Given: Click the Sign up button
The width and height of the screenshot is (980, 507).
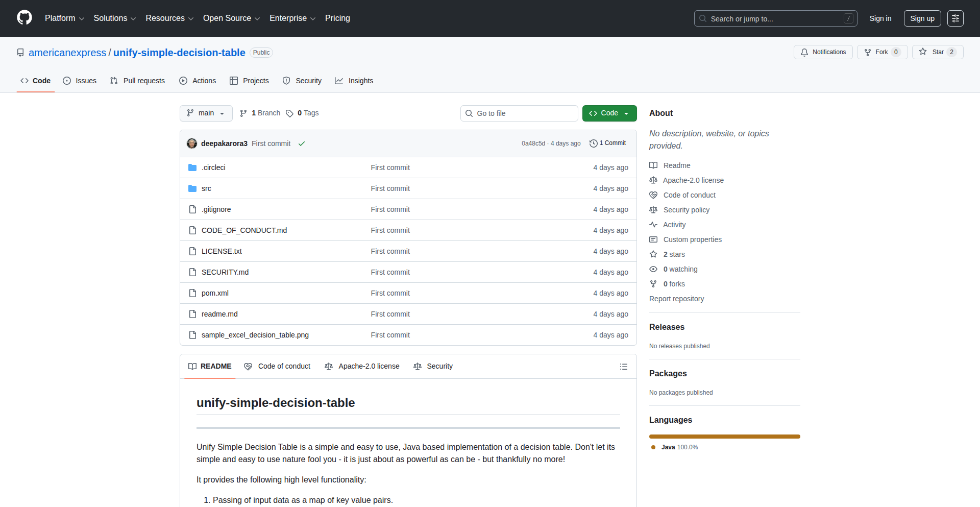Looking at the screenshot, I should [x=922, y=18].
